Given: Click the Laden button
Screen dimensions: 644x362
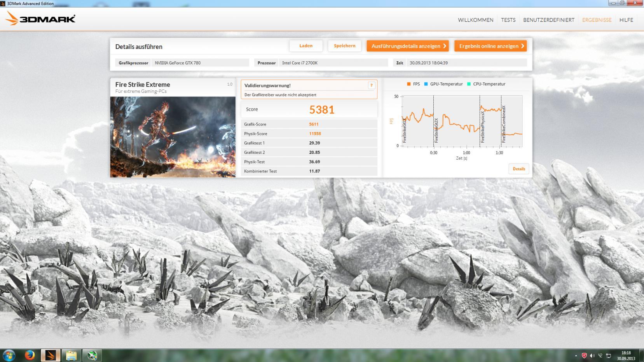Looking at the screenshot, I should [x=306, y=46].
